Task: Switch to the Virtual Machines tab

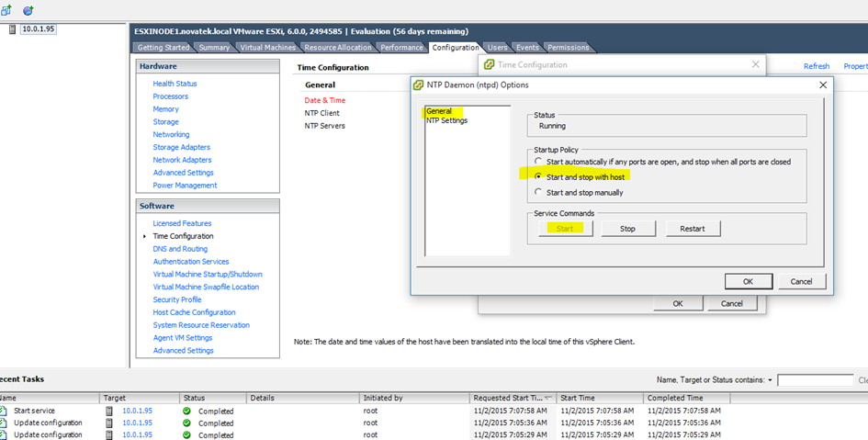Action: pyautogui.click(x=267, y=48)
